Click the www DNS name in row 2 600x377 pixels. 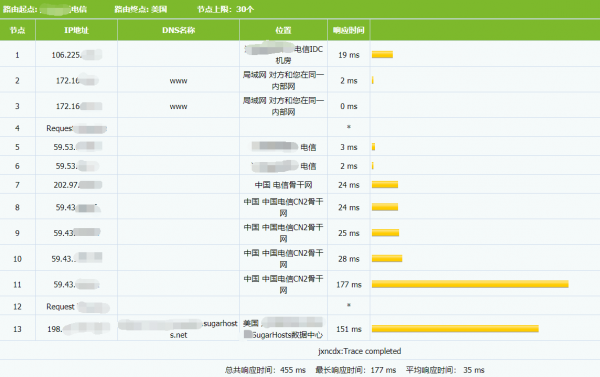pos(179,81)
